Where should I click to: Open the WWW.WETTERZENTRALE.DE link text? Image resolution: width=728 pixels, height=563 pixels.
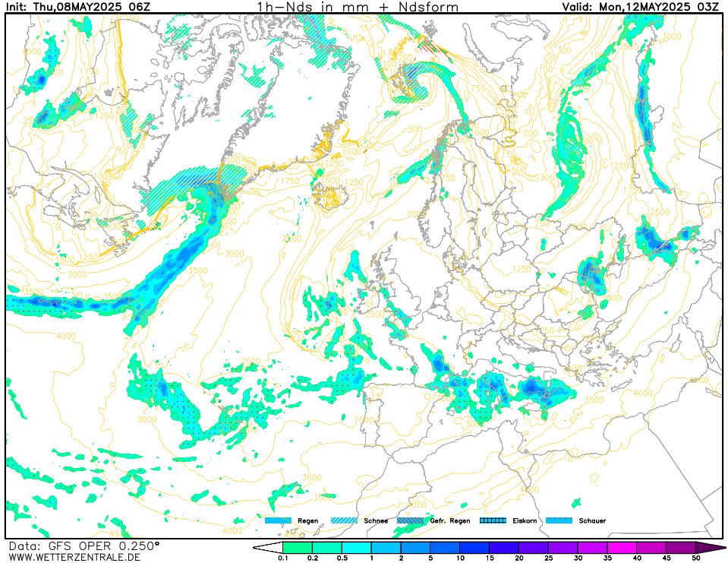point(74,557)
